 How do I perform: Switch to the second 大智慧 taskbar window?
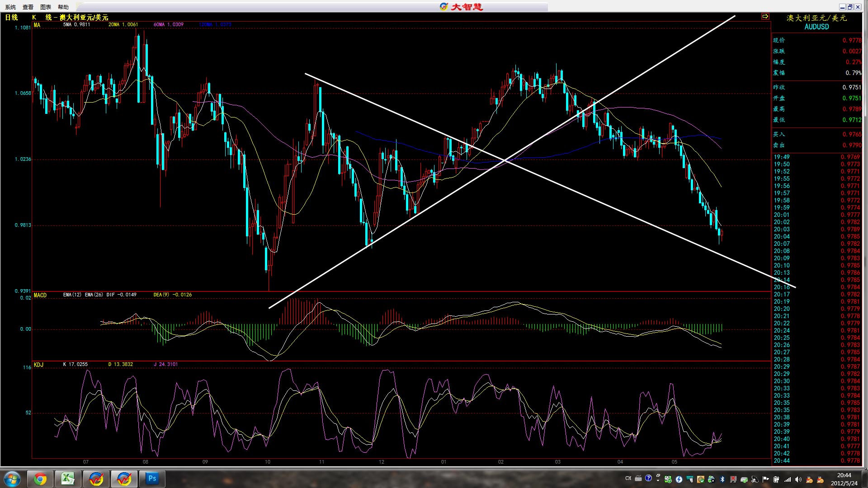[x=124, y=479]
